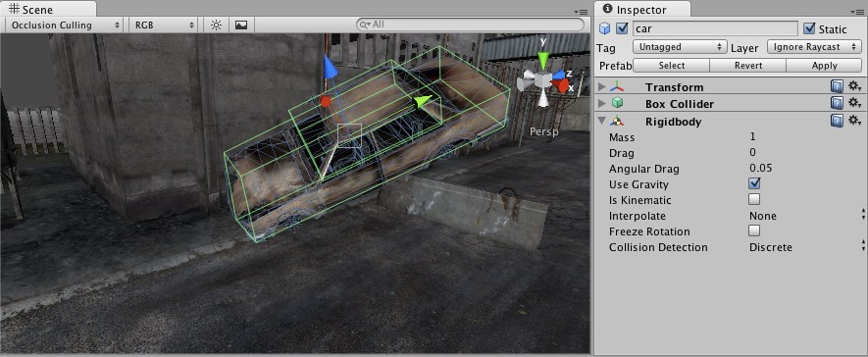
Task: Click the Transform component icon
Action: click(x=617, y=87)
